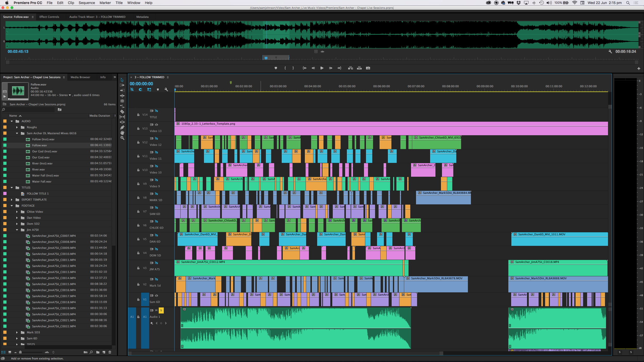644x362 pixels.
Task: Collapse the AUDIO bin
Action: pyautogui.click(x=12, y=121)
